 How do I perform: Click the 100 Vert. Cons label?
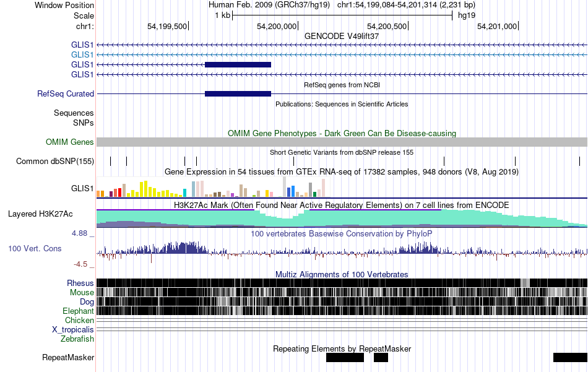click(x=35, y=249)
